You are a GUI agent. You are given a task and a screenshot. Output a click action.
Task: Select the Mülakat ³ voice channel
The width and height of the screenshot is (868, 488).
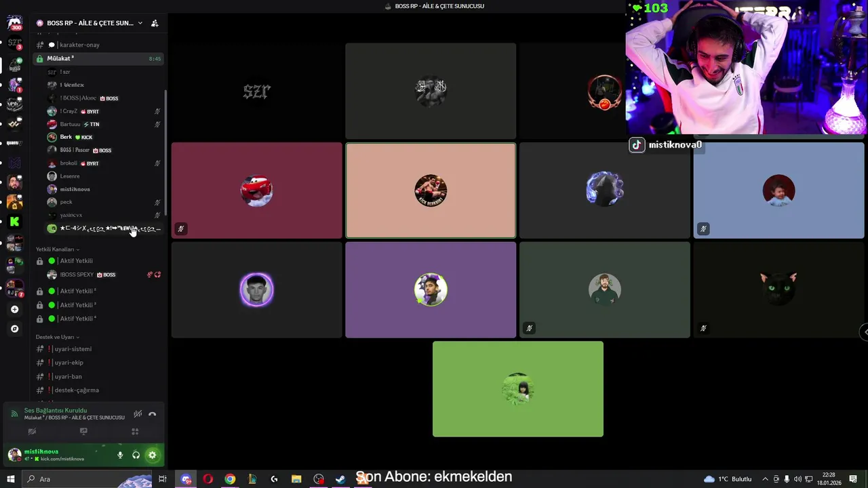[x=98, y=59]
